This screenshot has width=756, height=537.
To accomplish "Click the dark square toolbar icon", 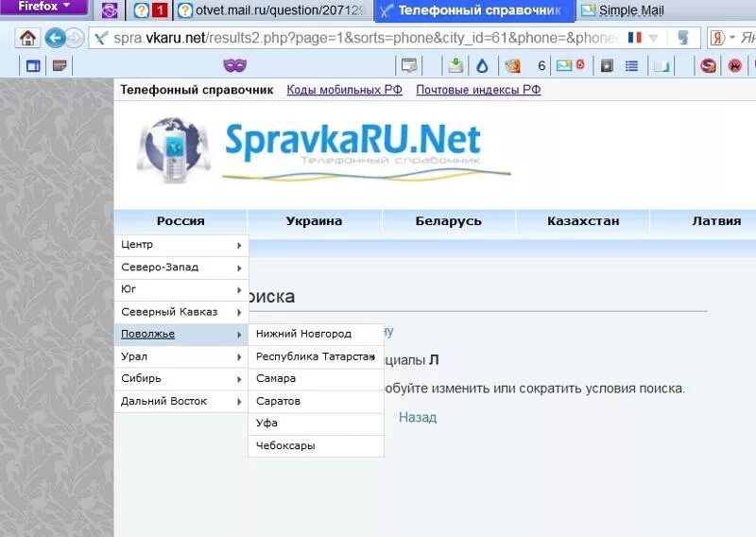I will (x=607, y=65).
